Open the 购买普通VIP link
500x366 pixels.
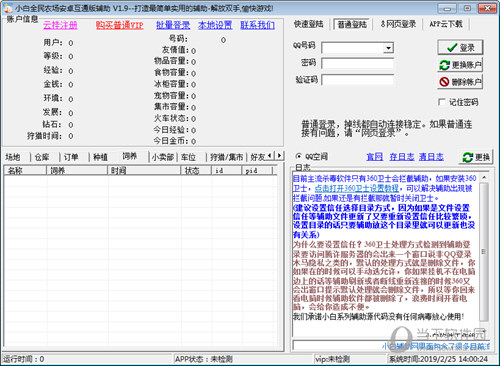click(120, 25)
